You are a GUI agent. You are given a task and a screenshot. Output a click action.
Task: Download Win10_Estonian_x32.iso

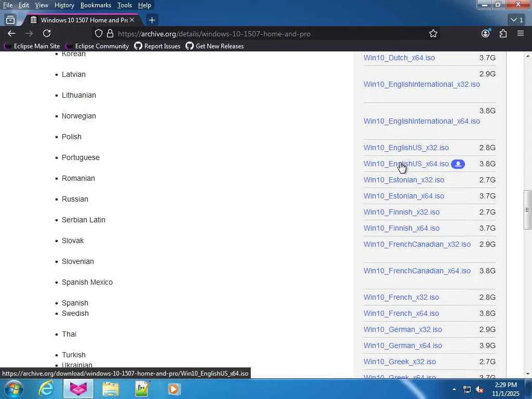[404, 180]
